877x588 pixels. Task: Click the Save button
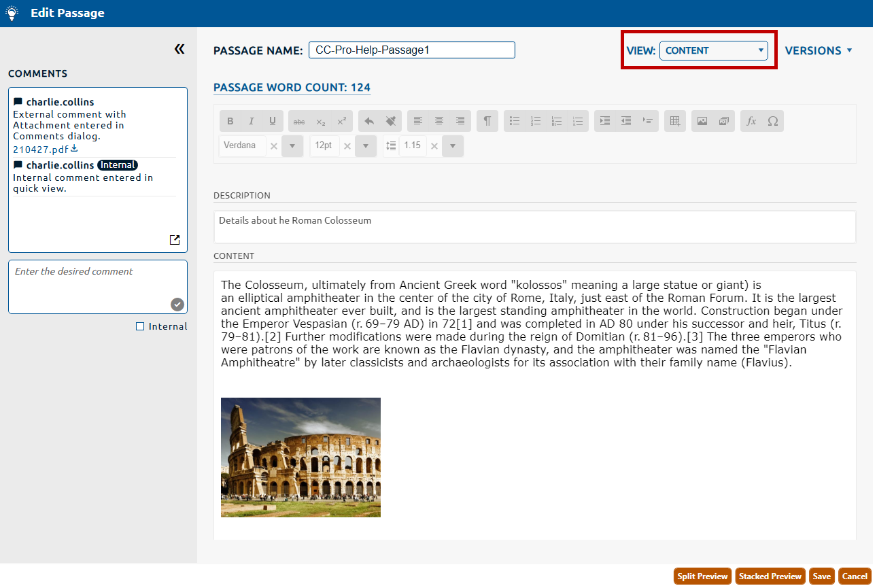pyautogui.click(x=821, y=576)
